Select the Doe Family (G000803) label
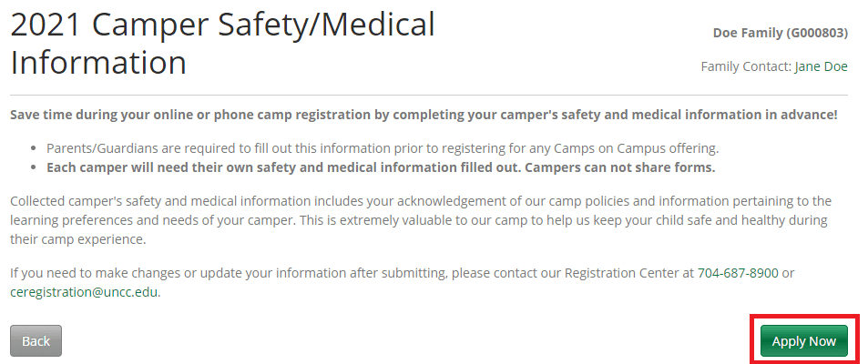 [x=780, y=33]
